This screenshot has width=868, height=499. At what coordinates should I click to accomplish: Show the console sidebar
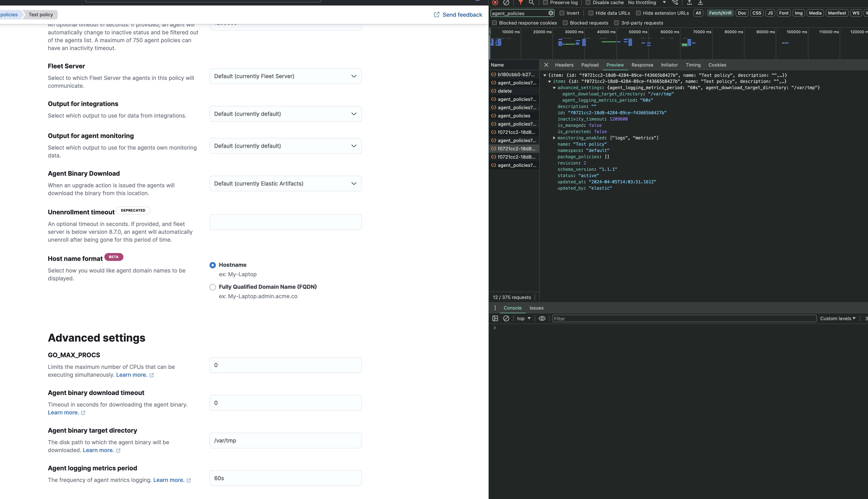click(x=495, y=318)
